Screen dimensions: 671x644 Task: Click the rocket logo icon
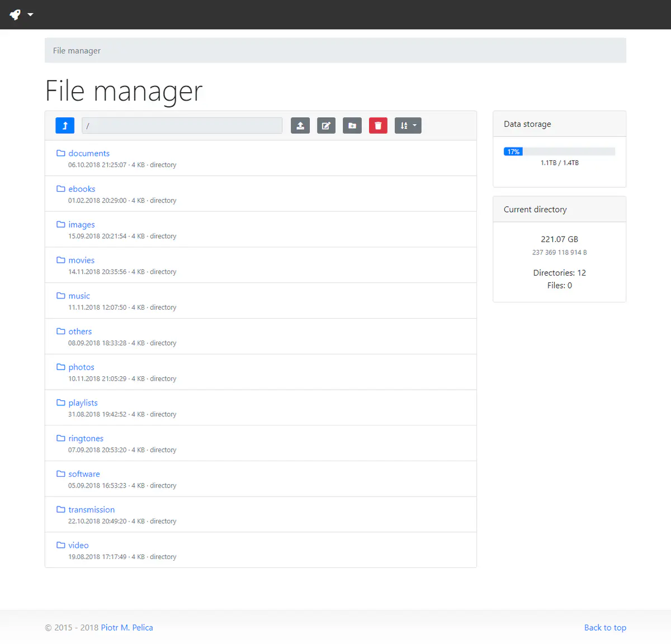[15, 15]
